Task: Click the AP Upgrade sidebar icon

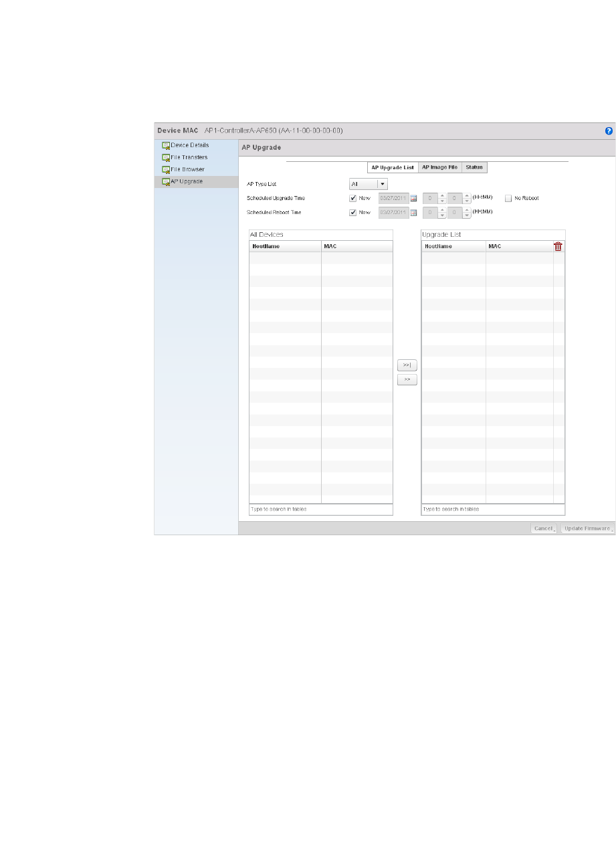Action: pos(166,181)
